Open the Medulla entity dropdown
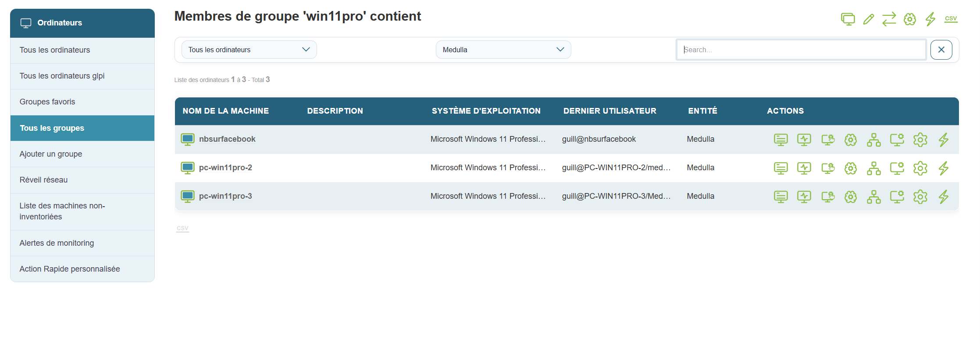 click(x=503, y=50)
